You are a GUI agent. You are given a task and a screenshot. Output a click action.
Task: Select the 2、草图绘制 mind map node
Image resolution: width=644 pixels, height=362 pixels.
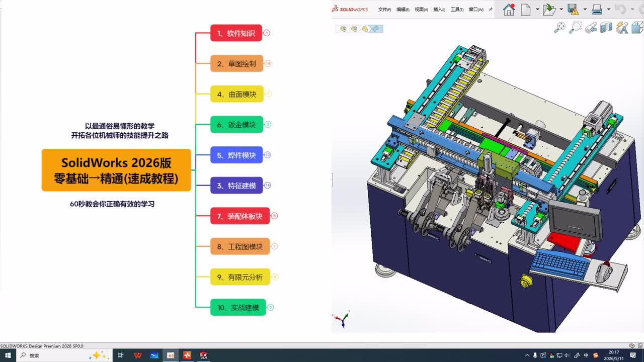coord(236,64)
